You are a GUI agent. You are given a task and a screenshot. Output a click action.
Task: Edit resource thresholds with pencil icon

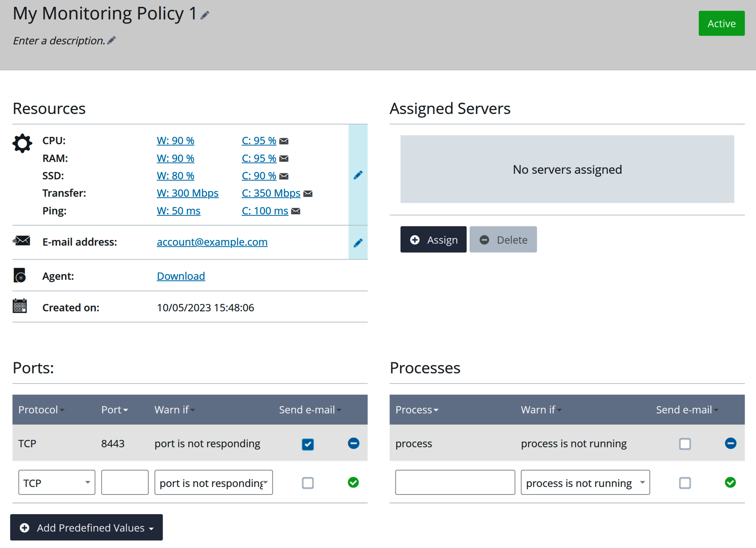358,175
